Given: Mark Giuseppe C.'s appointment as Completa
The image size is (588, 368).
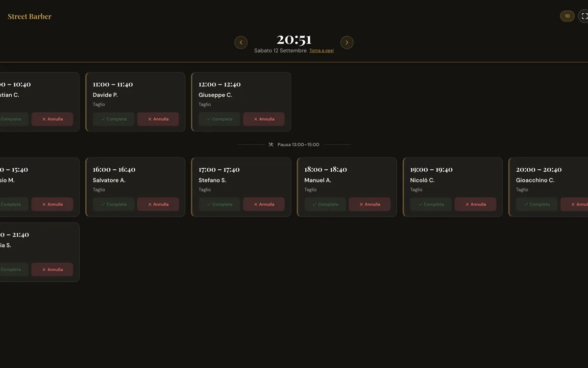Looking at the screenshot, I should (220, 119).
